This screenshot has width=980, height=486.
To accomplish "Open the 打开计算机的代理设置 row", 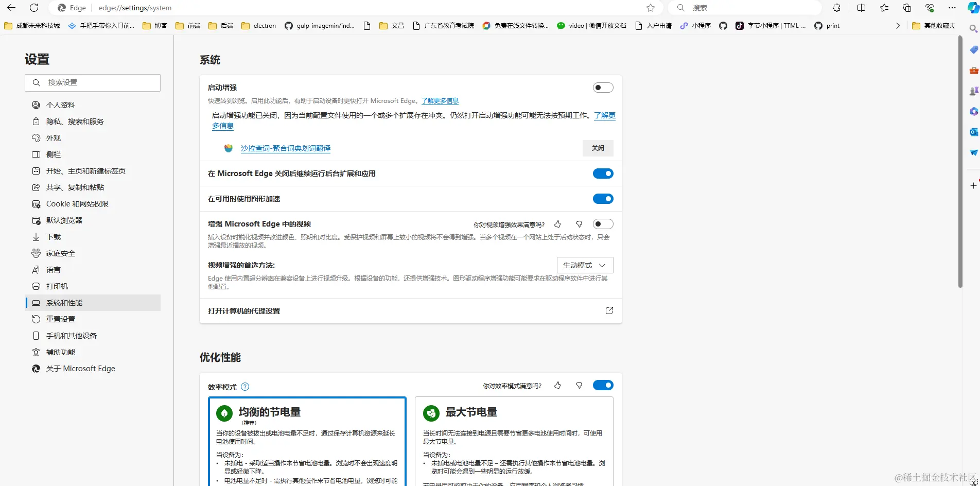I will [x=411, y=311].
